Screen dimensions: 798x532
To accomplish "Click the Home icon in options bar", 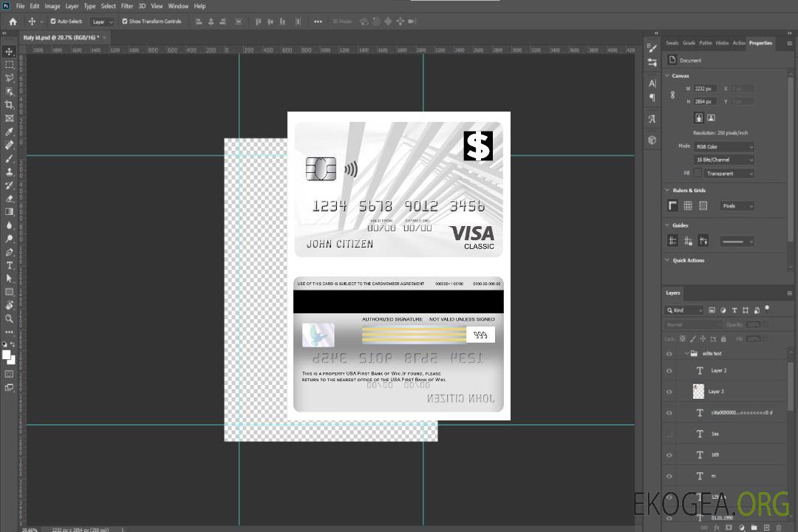I will pos(13,21).
